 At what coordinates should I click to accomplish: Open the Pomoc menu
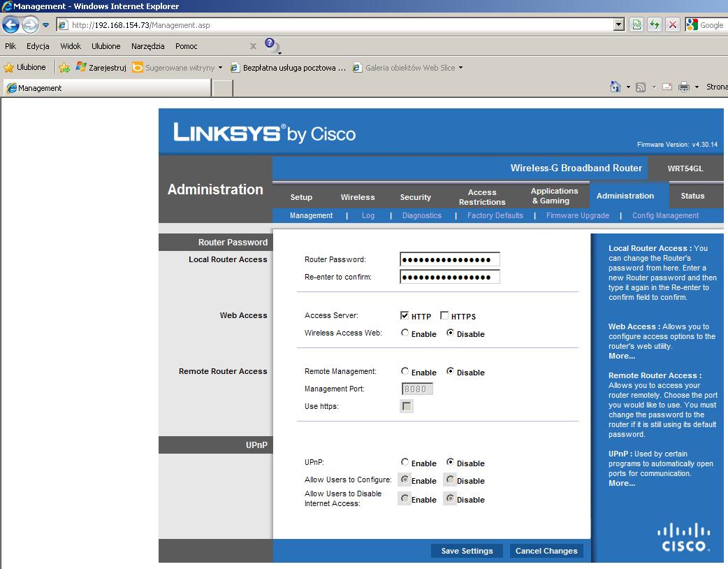[x=186, y=46]
